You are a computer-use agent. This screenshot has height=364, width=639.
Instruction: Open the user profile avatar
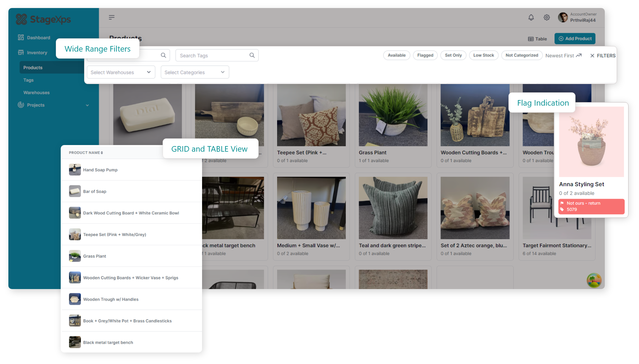coord(563,17)
